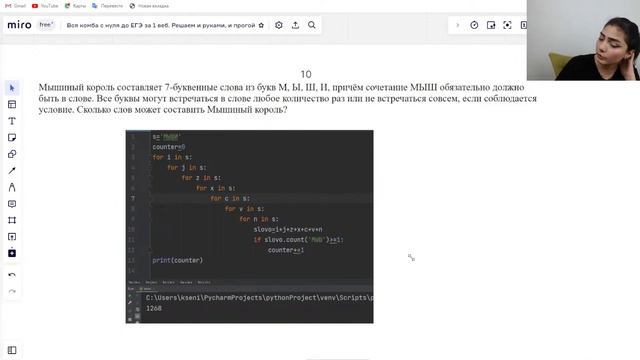Click the number 10 heading
This screenshot has width=640, height=360.
(x=306, y=74)
